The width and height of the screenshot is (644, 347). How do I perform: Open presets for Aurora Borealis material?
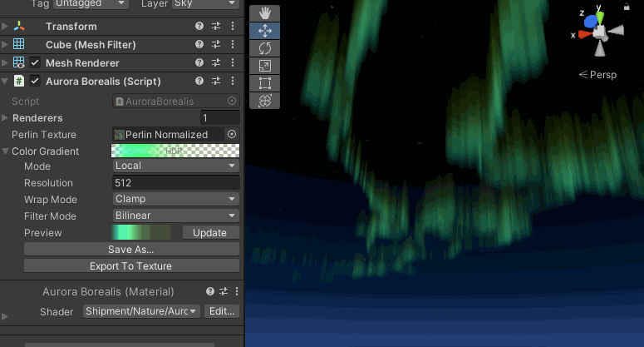pos(224,291)
